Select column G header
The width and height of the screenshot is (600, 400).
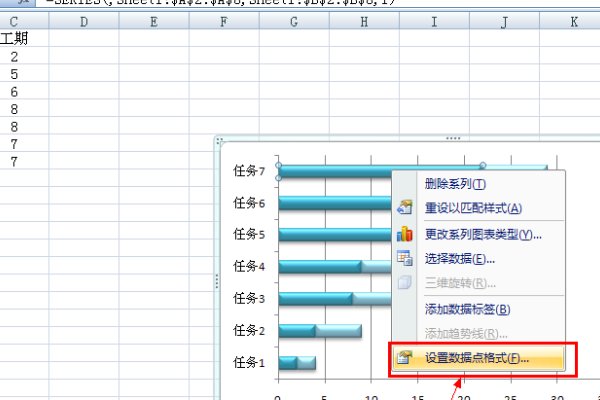coord(294,21)
